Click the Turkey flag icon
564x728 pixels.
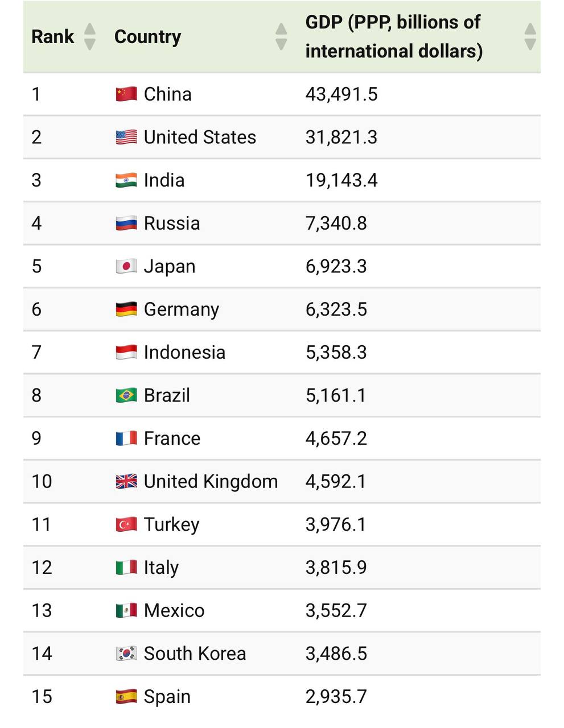[126, 524]
